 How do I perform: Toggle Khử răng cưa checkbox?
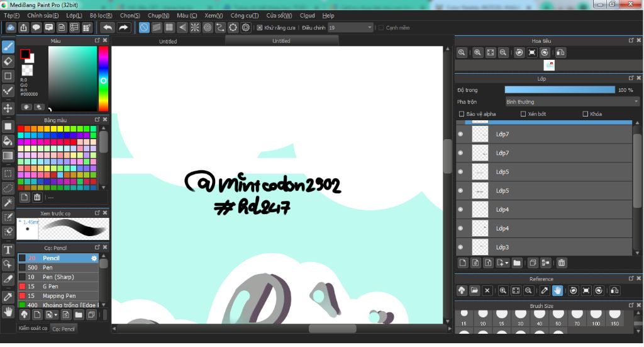tap(260, 28)
